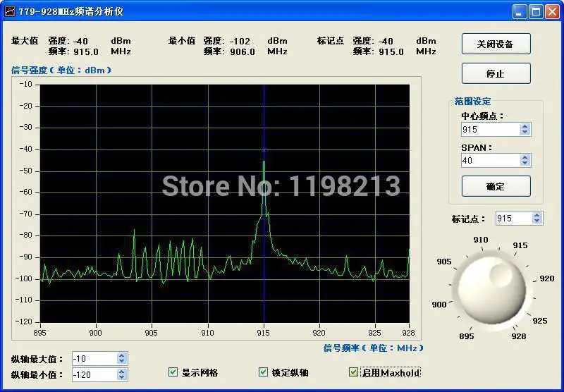Image resolution: width=564 pixels, height=392 pixels.
Task: Confirm range settings with 确定 button
Action: pyautogui.click(x=496, y=186)
